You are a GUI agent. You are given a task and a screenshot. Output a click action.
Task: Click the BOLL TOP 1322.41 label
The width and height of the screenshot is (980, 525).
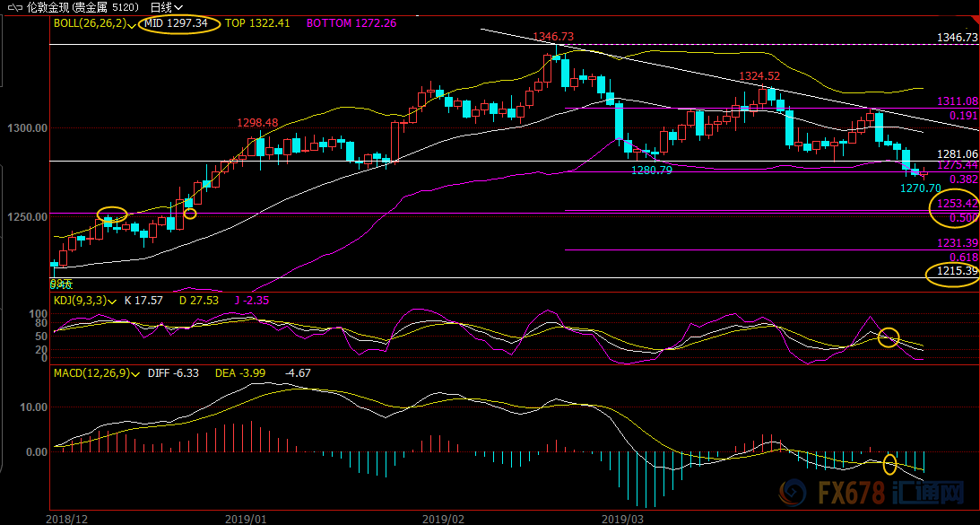point(257,23)
